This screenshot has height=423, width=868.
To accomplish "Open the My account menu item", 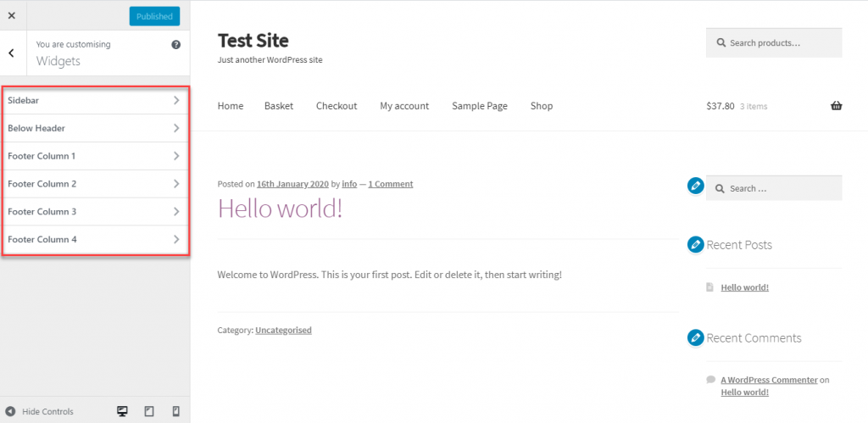I will (x=404, y=106).
